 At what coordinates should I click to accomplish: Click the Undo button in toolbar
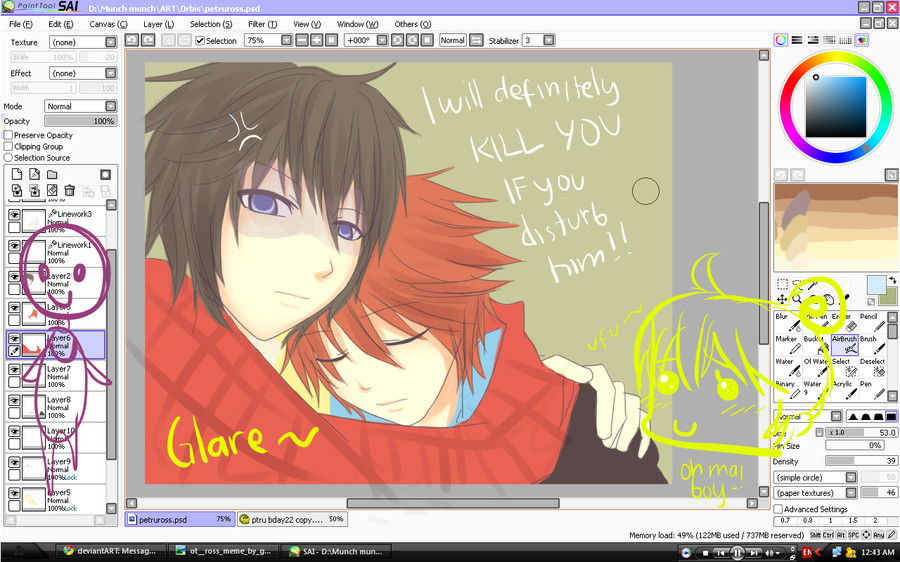pos(131,40)
